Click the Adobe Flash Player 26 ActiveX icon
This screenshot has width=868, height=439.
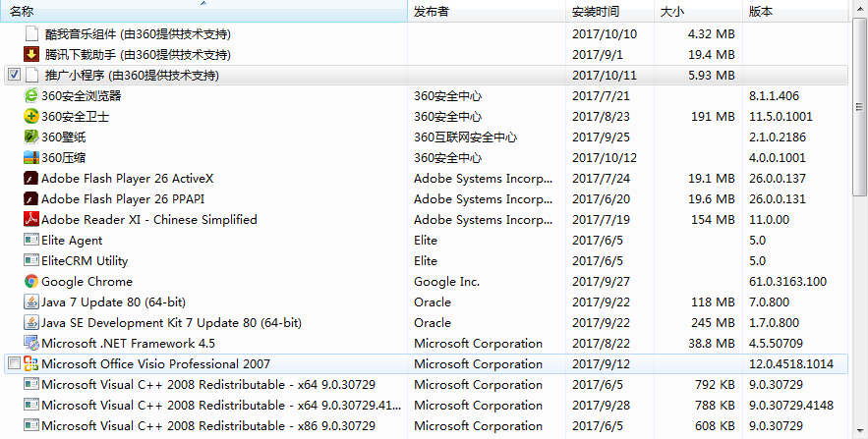pyautogui.click(x=31, y=178)
